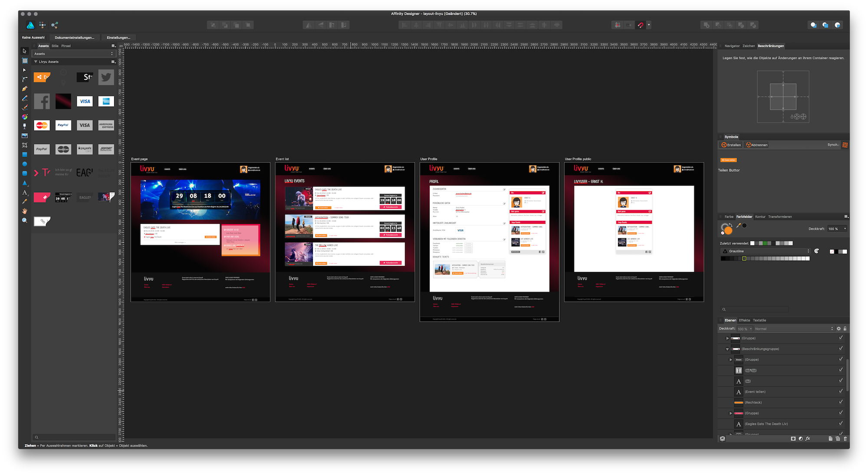The image size is (868, 475).
Task: Select the Node tool
Action: [25, 70]
